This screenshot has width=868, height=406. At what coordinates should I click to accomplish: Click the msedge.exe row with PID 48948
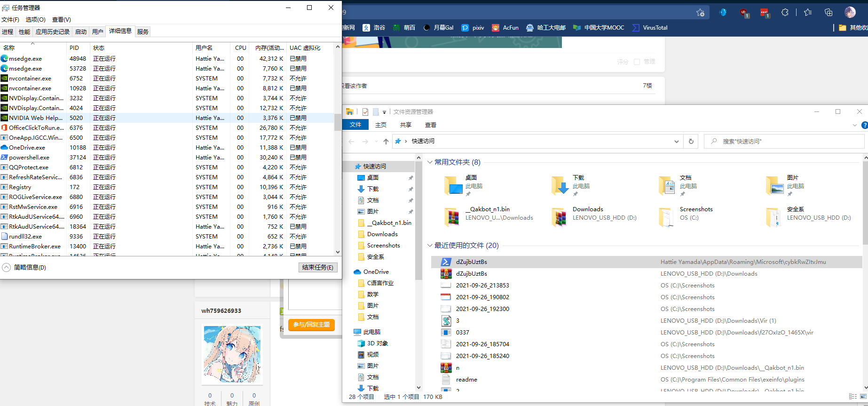tap(167, 59)
